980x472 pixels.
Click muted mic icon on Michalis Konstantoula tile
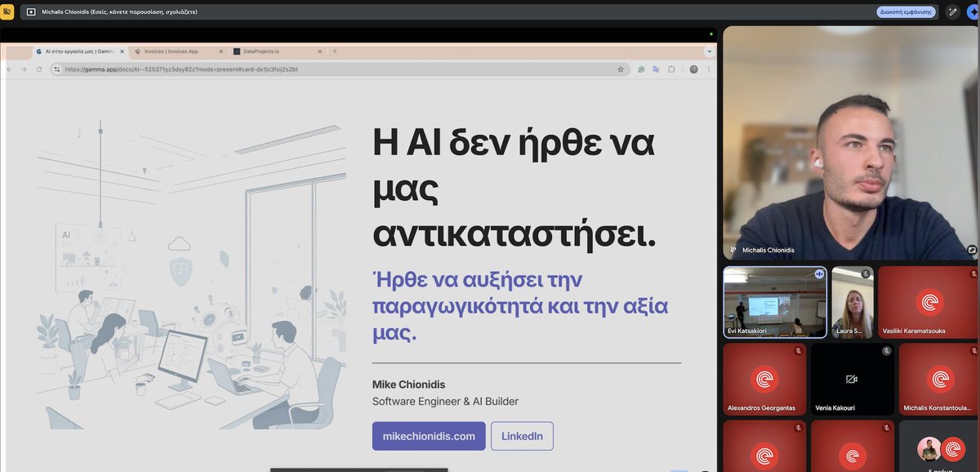click(973, 351)
